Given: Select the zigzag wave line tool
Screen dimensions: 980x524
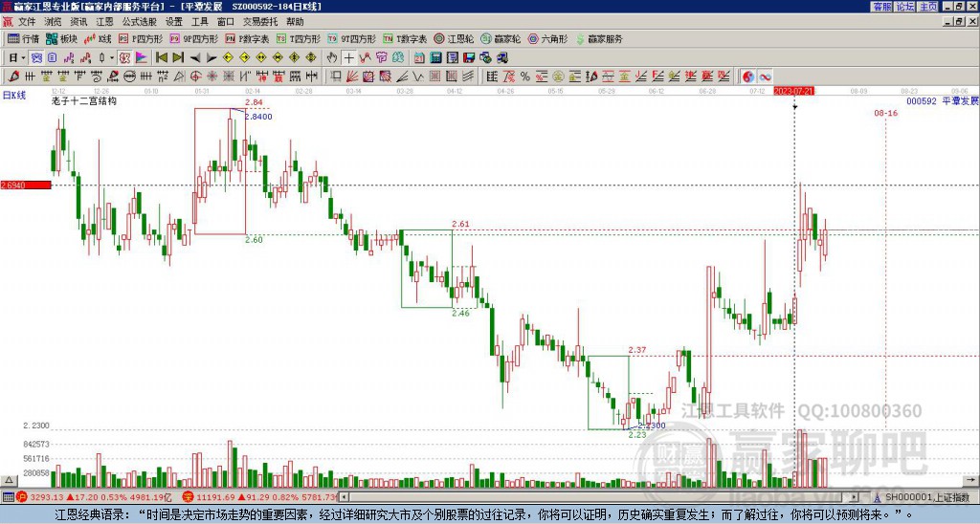Looking at the screenshot, I should pyautogui.click(x=418, y=76).
